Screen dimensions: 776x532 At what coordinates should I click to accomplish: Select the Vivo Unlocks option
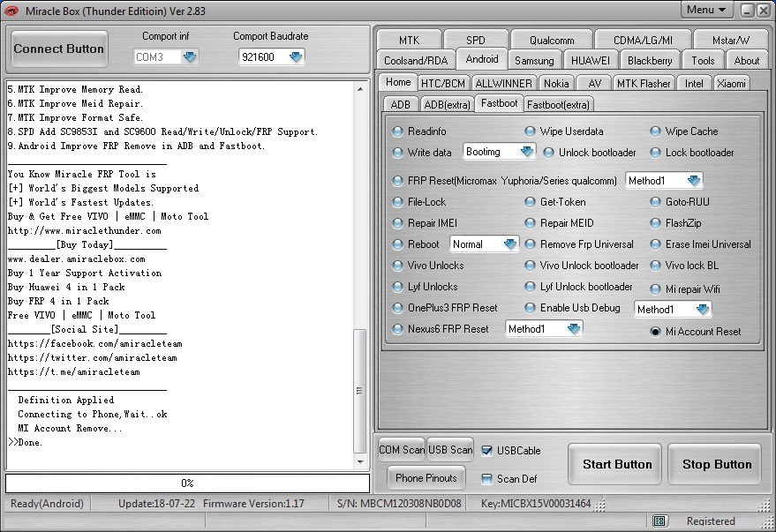tap(397, 266)
